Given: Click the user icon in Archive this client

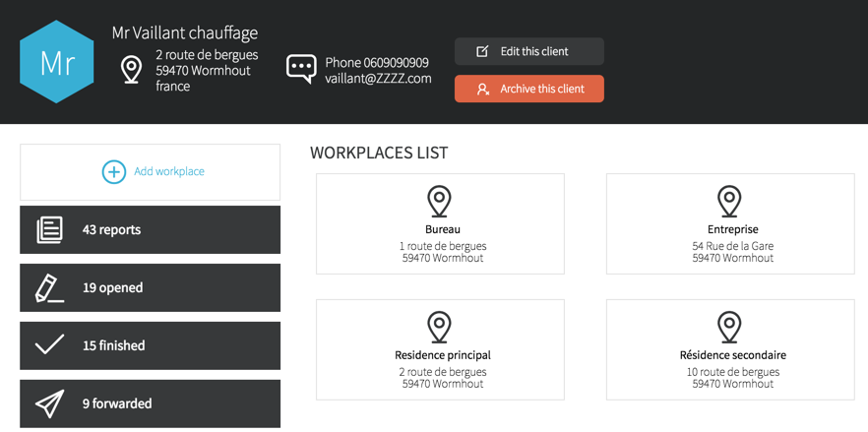Looking at the screenshot, I should (x=482, y=89).
